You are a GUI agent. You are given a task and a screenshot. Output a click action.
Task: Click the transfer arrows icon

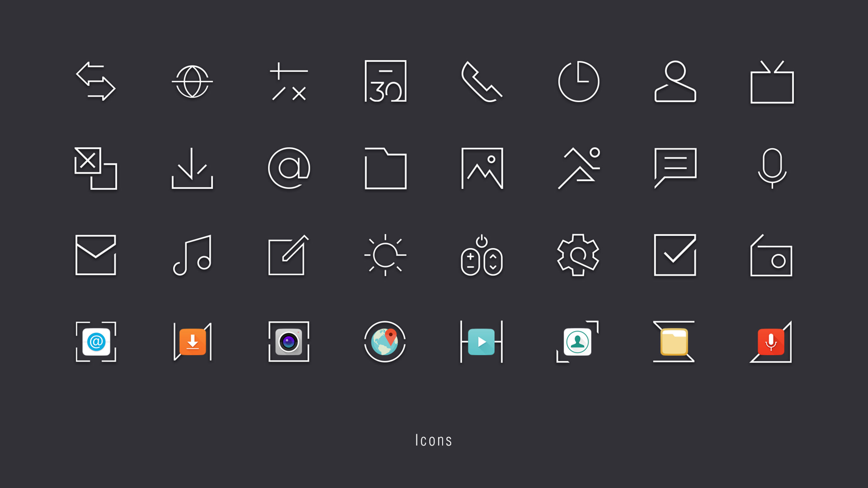[x=96, y=81]
